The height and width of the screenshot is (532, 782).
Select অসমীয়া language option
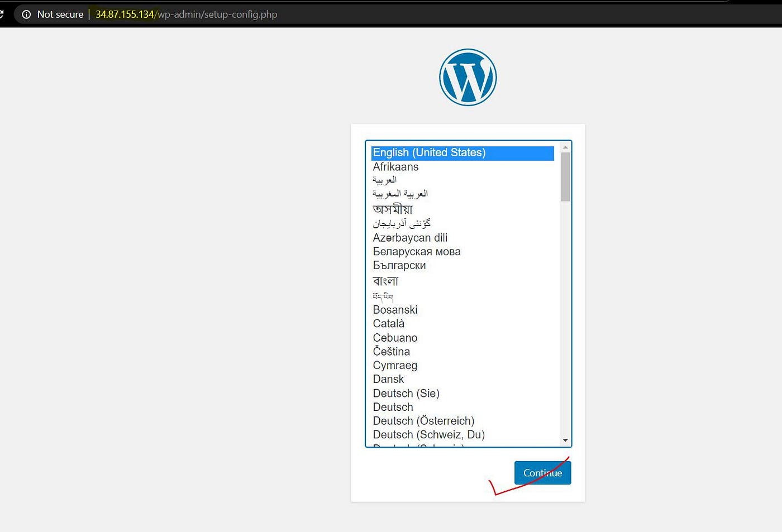coord(462,209)
